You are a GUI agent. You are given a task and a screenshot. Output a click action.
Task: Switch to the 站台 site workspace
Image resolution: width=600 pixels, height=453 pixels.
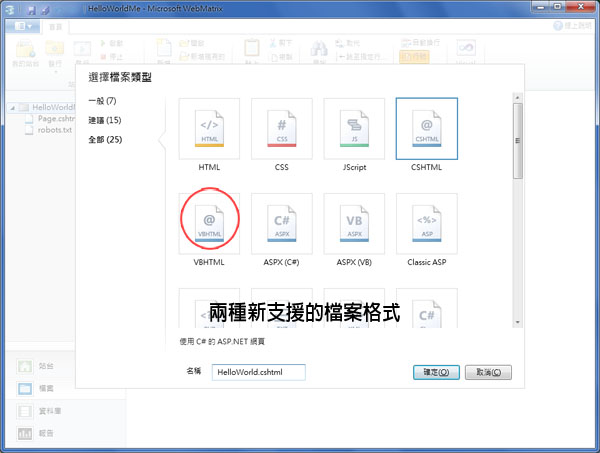pos(36,366)
